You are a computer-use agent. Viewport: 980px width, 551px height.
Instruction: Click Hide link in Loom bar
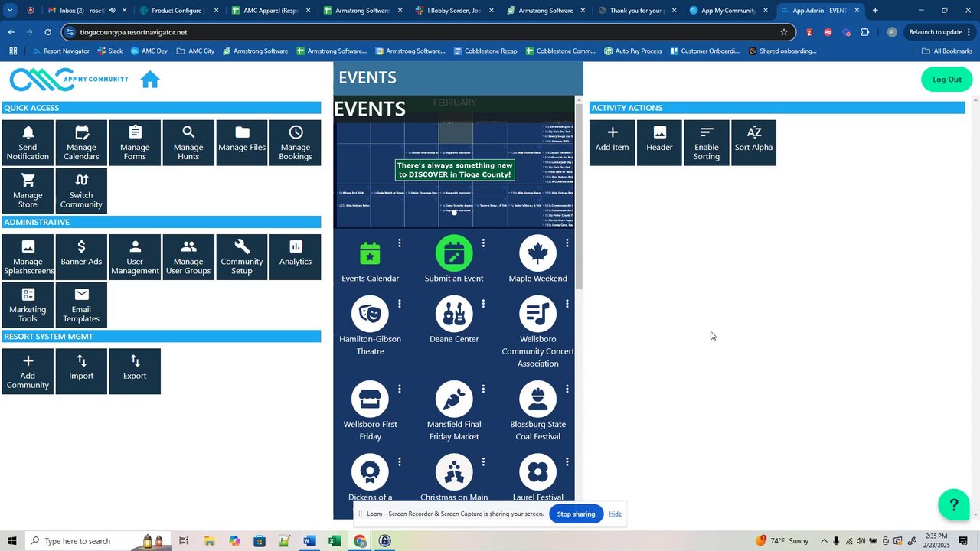pos(616,514)
